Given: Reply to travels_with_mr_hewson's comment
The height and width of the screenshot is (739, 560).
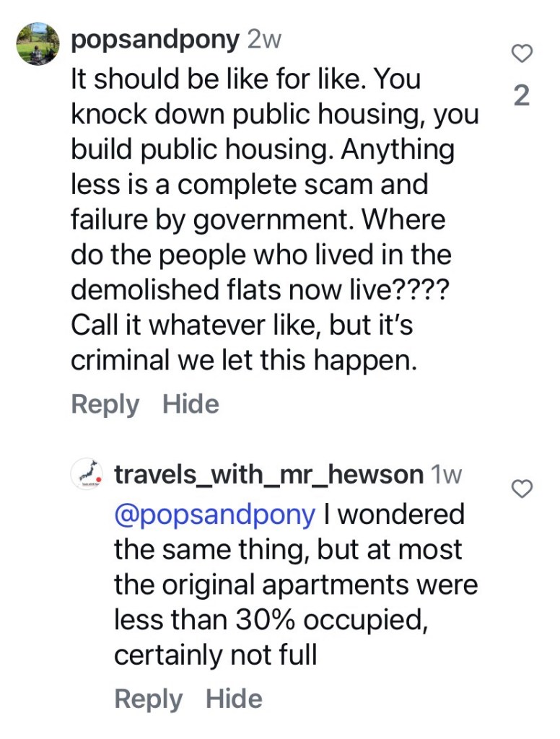Looking at the screenshot, I should pyautogui.click(x=148, y=699).
